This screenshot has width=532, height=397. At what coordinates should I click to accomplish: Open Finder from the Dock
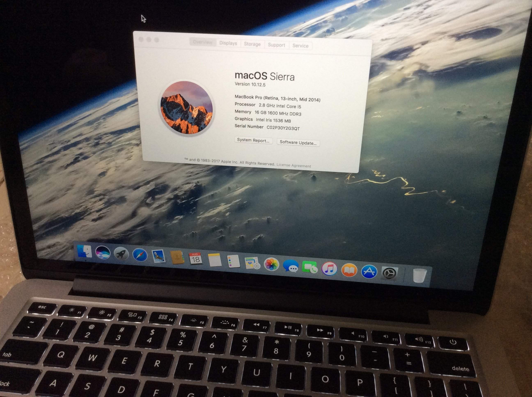(x=84, y=251)
